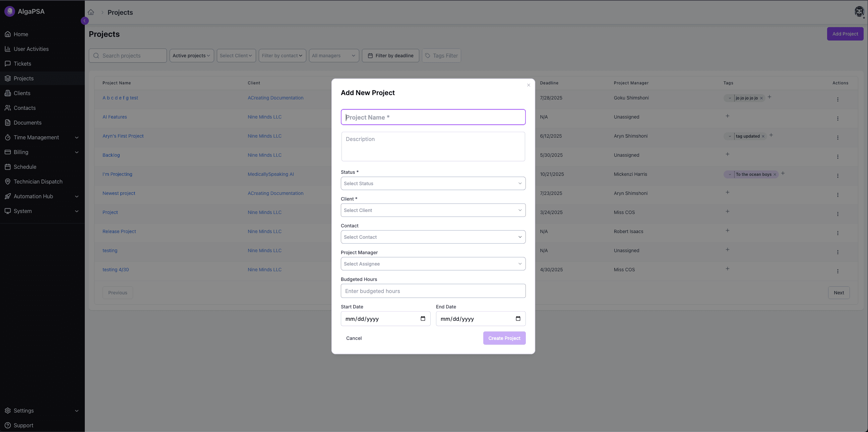Click the Create Project button
Viewport: 868px width, 432px height.
pyautogui.click(x=504, y=338)
